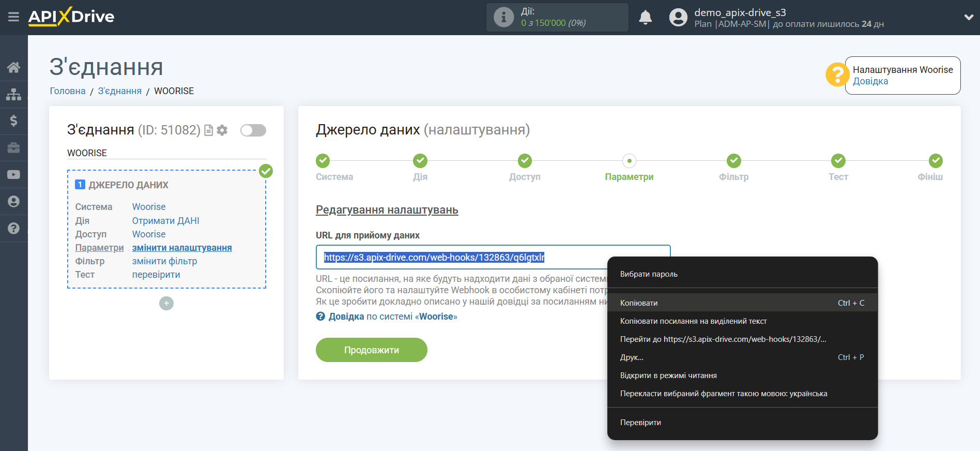Open the billing dollar sidebar icon
The image size is (980, 451).
pos(14,121)
